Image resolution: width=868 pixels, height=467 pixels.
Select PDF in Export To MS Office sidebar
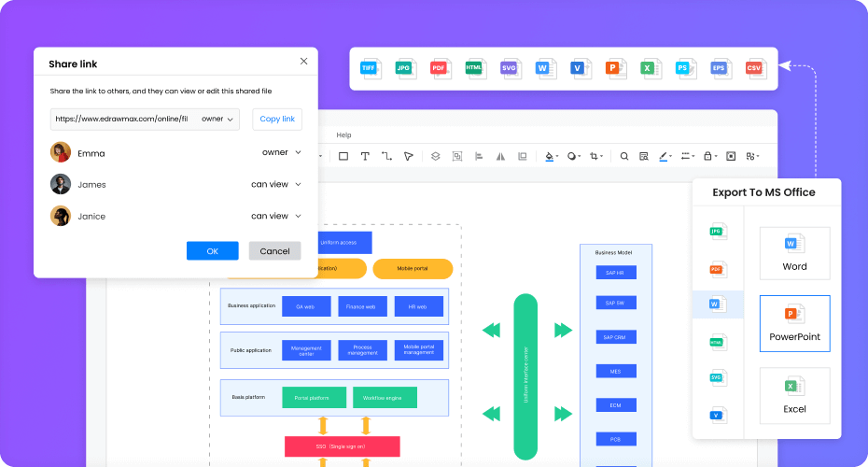click(718, 269)
